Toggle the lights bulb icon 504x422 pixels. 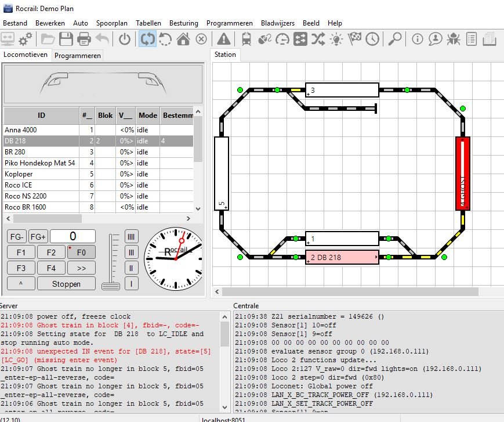click(336, 39)
